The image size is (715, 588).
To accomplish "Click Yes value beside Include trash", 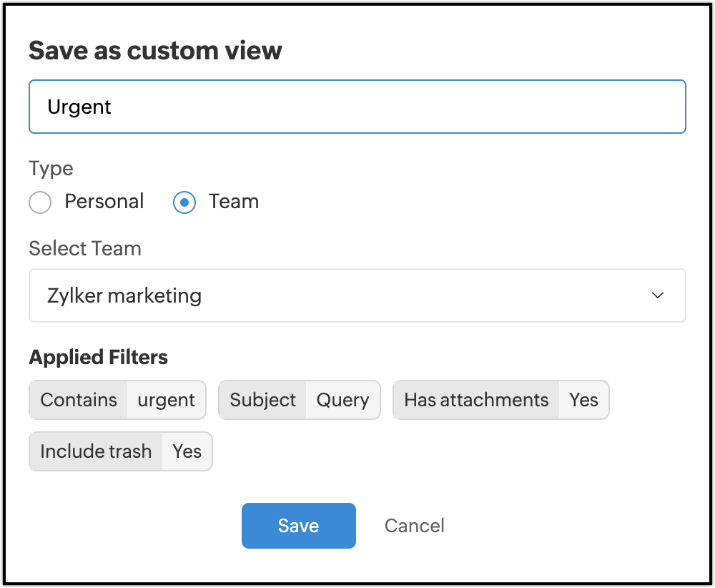I will pos(187,451).
